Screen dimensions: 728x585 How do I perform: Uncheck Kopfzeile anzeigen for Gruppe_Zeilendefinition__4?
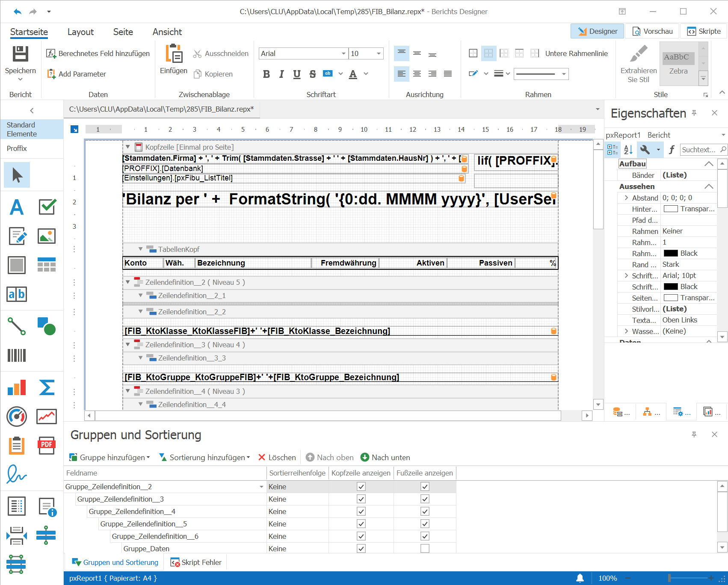pyautogui.click(x=361, y=511)
